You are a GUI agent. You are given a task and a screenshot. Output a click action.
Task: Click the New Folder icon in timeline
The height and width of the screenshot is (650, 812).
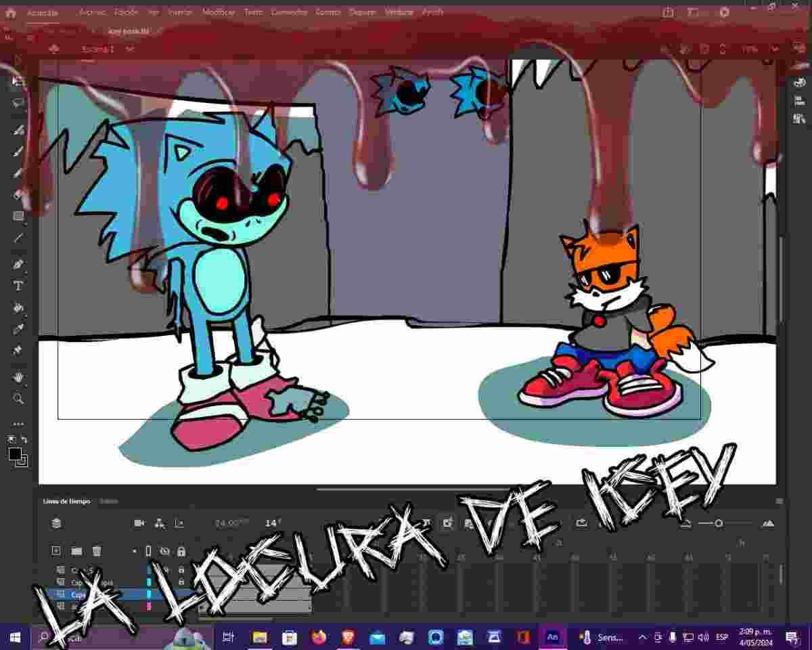[x=76, y=551]
